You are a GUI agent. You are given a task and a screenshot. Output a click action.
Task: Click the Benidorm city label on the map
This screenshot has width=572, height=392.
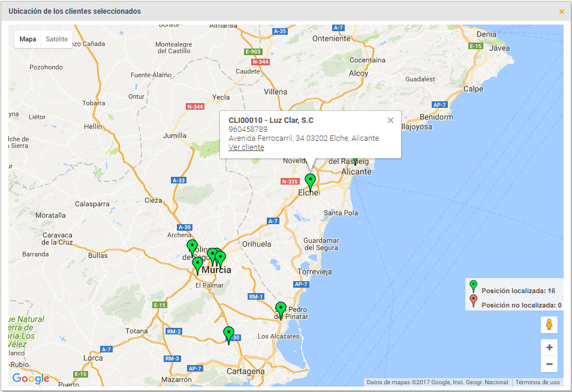coord(436,117)
